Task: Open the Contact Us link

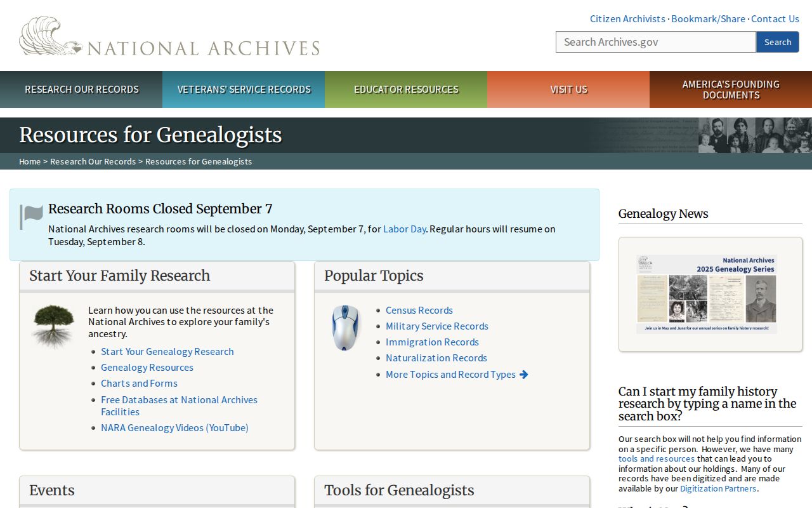Action: (775, 19)
